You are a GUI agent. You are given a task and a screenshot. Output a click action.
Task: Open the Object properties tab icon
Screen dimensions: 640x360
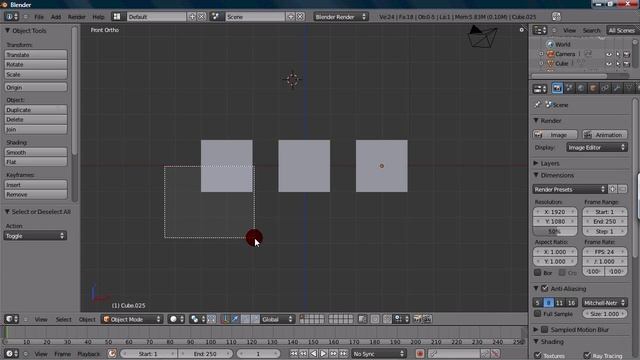pos(593,88)
